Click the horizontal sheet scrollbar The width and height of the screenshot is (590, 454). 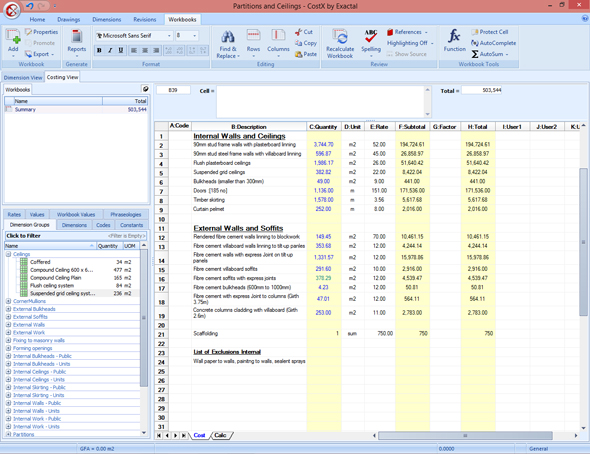pyautogui.click(x=465, y=436)
